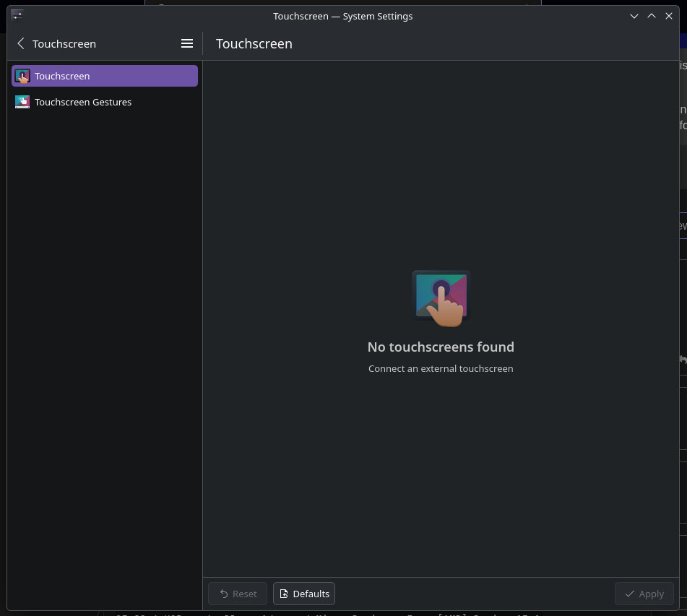Select the highlighted Touchscreen label in the sidebar
Viewport: 687px width, 616px height.
click(62, 77)
